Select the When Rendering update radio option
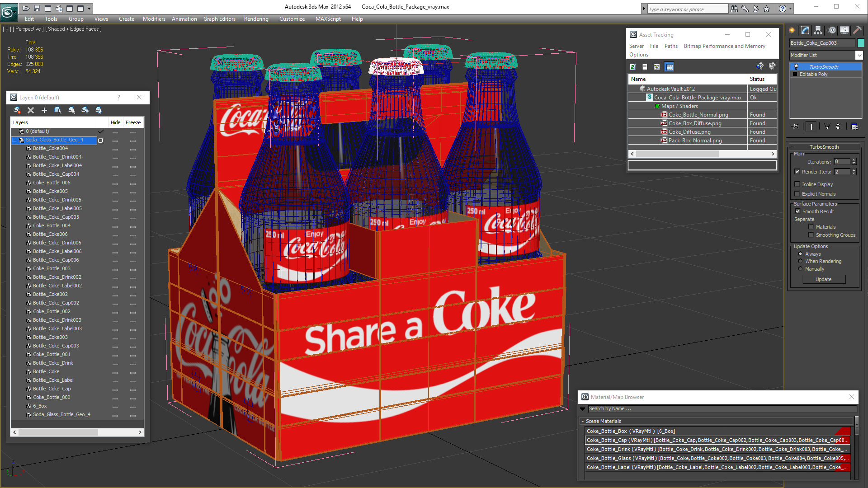Image resolution: width=868 pixels, height=488 pixels. pos(800,261)
